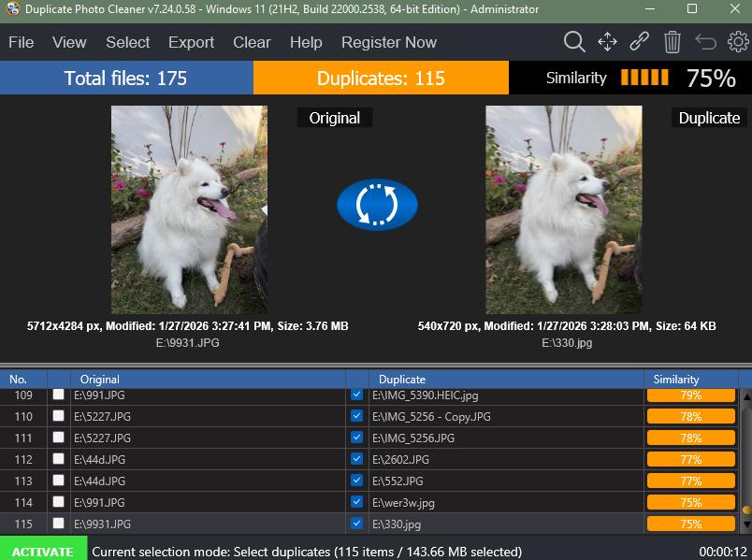Click the Duplicate label above right preview

[709, 118]
